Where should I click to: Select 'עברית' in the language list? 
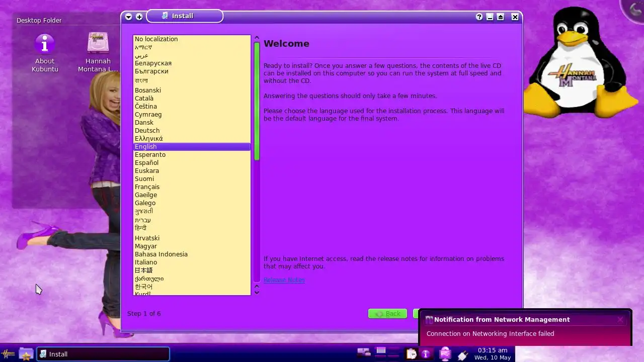(x=192, y=220)
